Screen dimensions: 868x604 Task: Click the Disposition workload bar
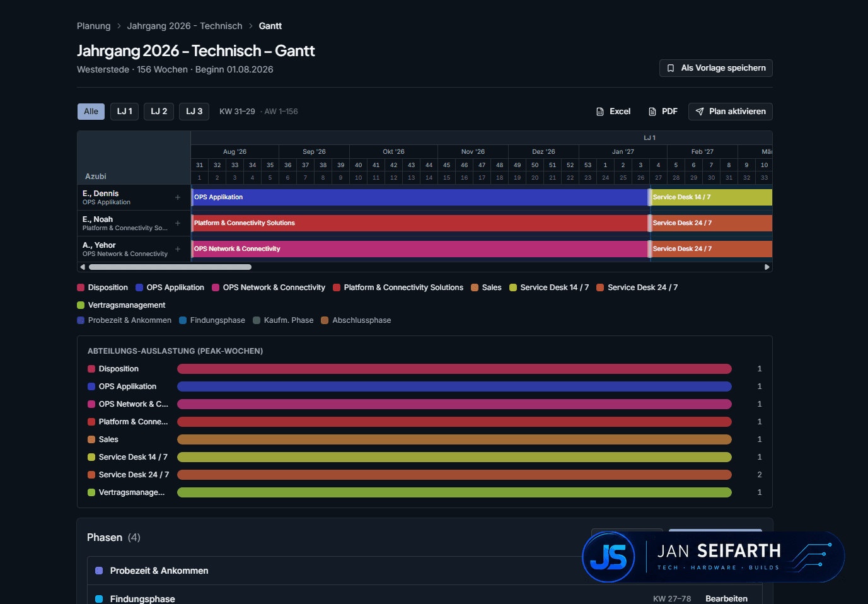454,369
